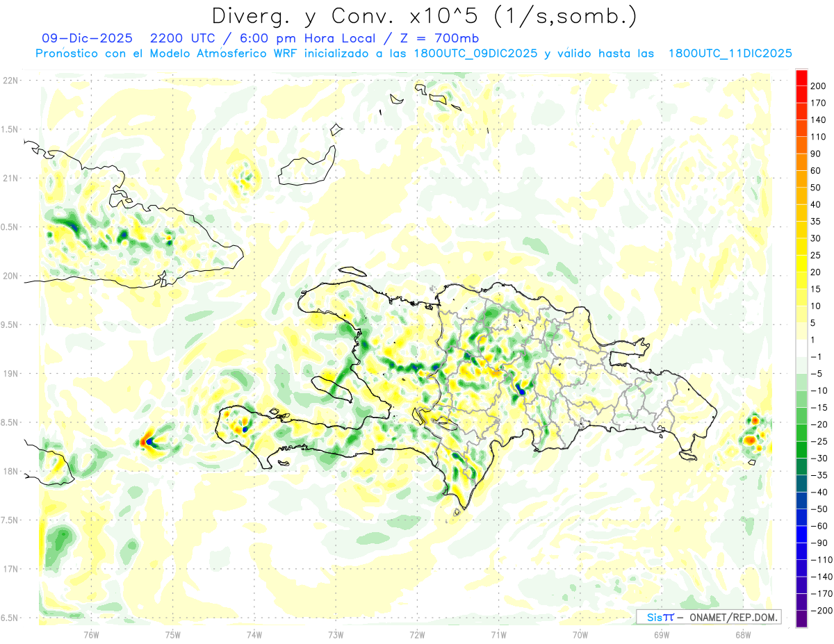This screenshot has width=834, height=644.
Task: Click the color scale value '25'
Action: [817, 255]
